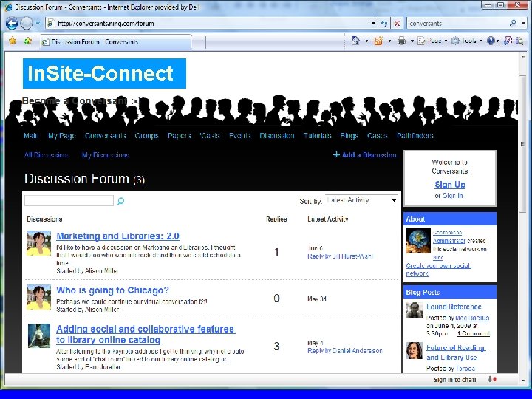Click the RSS Feeds toolbar icon
The width and height of the screenshot is (532, 399).
click(x=378, y=41)
